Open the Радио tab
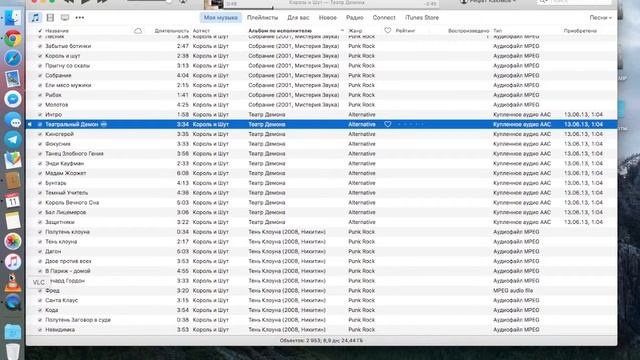 [x=355, y=18]
